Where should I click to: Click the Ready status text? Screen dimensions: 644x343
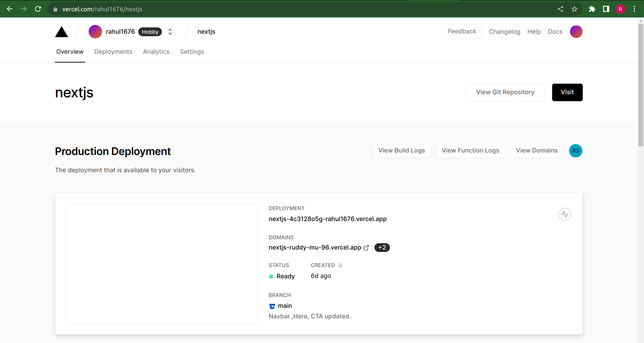[x=286, y=276]
